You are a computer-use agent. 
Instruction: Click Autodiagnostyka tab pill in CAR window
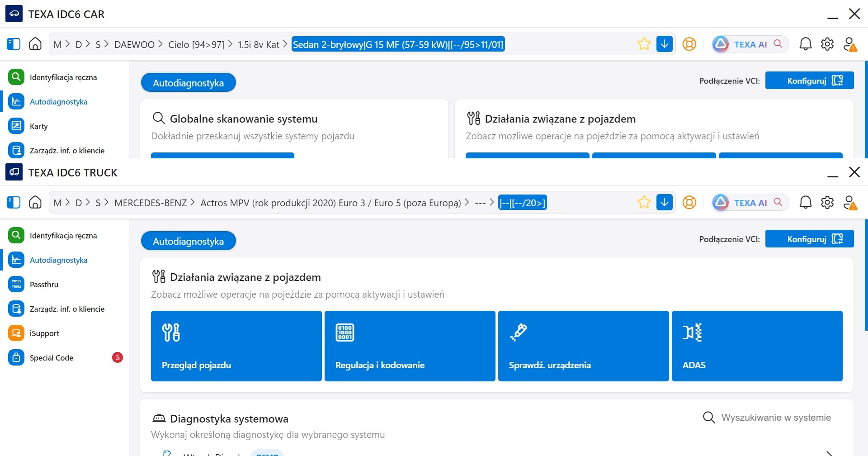[x=189, y=83]
